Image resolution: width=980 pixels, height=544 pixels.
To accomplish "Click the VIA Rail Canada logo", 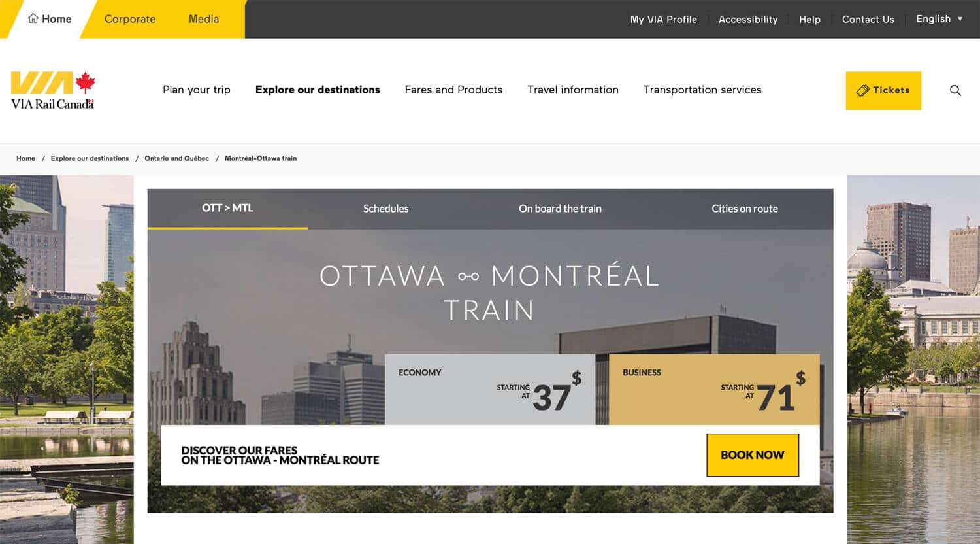I will click(x=53, y=90).
